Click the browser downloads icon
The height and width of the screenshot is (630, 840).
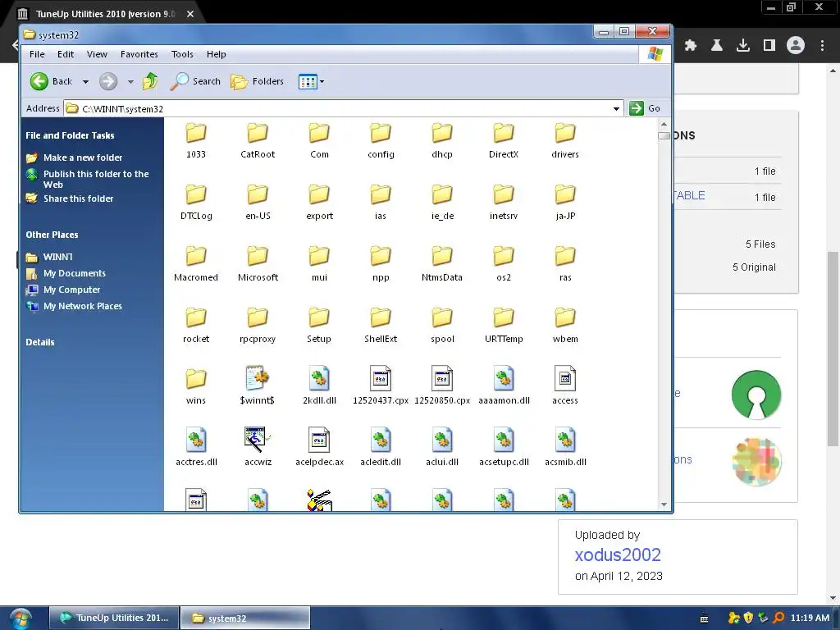742,46
